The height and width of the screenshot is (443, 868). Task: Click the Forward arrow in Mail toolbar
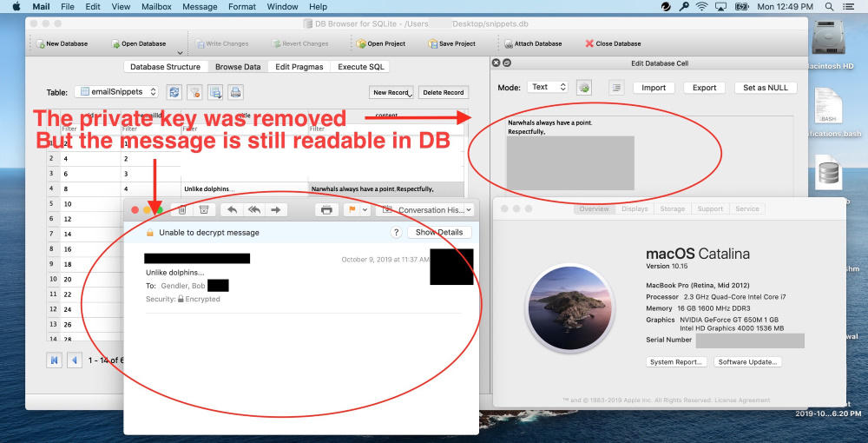click(276, 210)
